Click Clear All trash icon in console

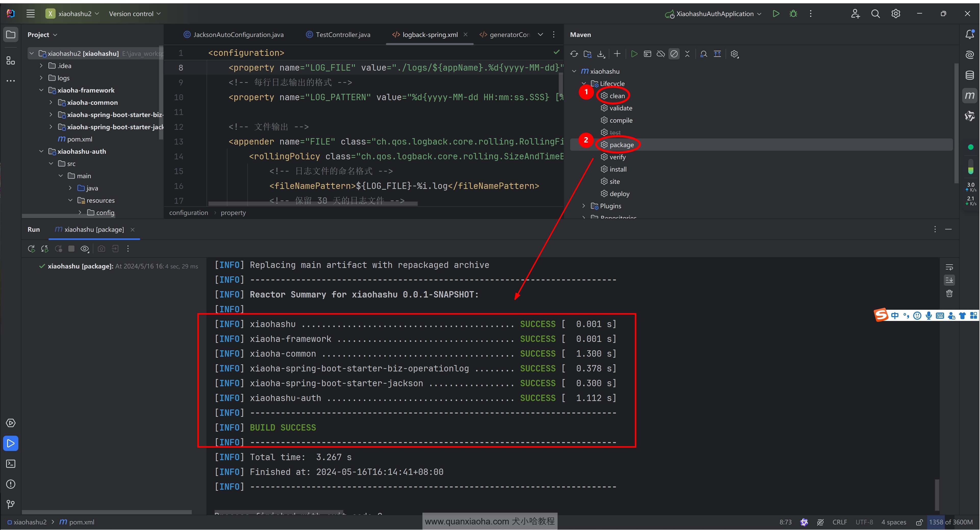949,294
